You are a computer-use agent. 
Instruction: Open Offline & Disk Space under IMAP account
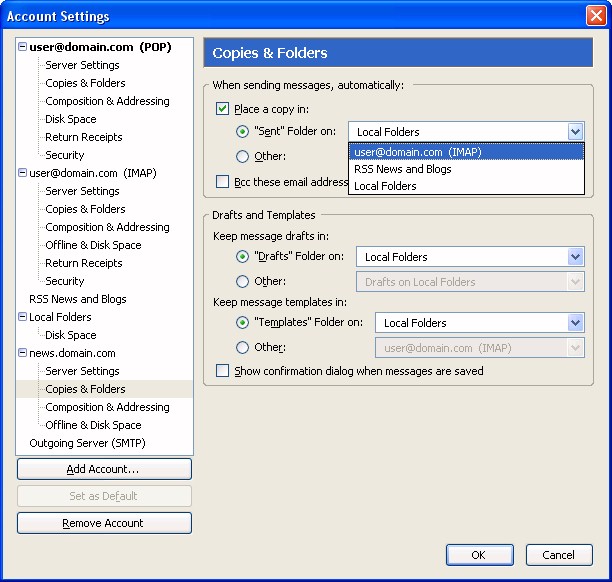pyautogui.click(x=93, y=245)
